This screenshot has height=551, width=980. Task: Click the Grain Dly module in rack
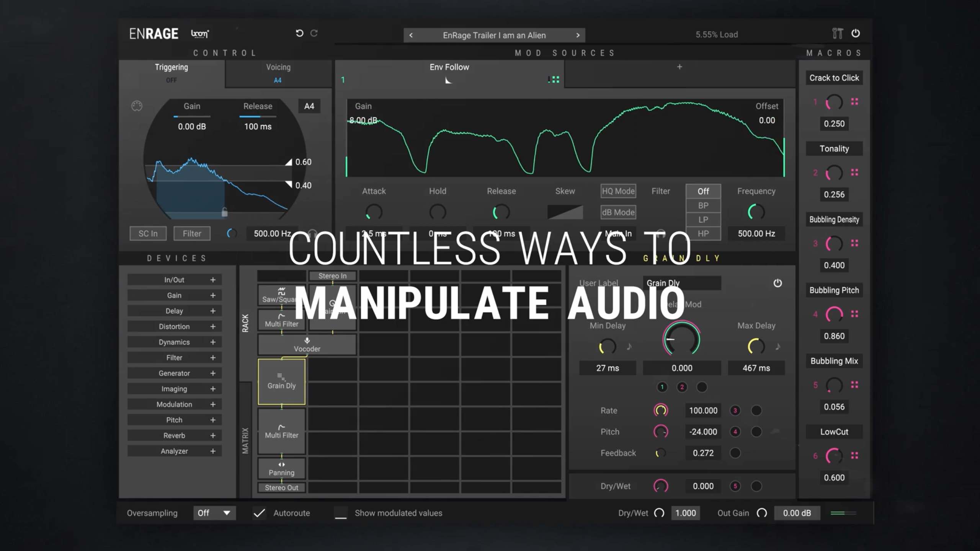[x=281, y=381]
